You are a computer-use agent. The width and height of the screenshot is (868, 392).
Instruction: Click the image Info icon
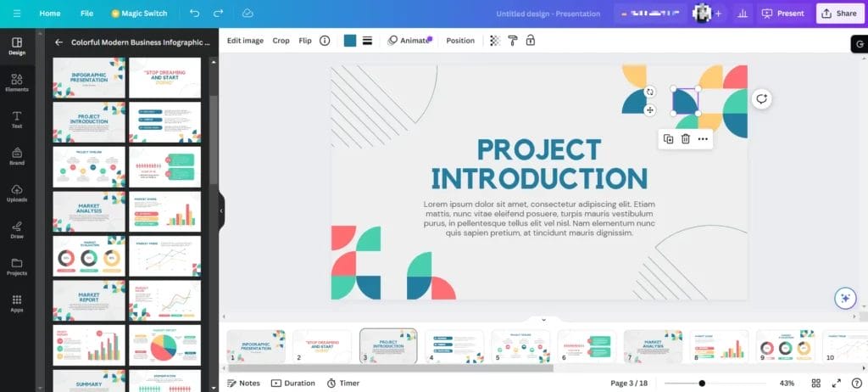325,41
